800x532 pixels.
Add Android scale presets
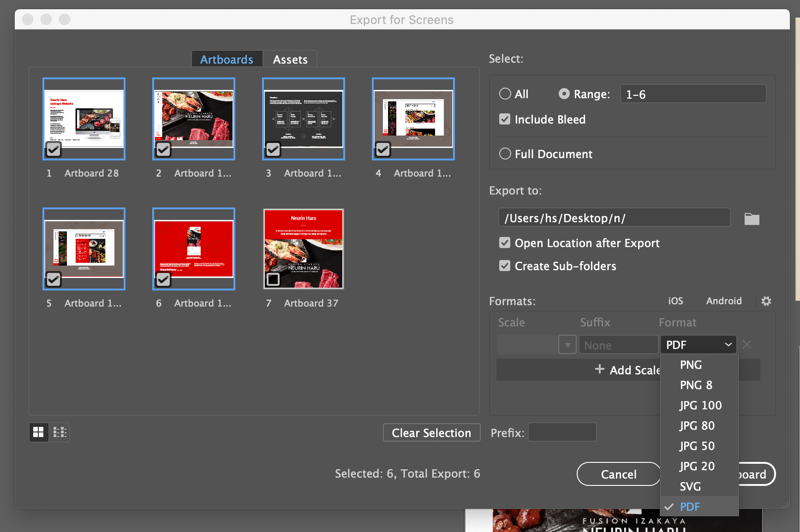tap(723, 301)
